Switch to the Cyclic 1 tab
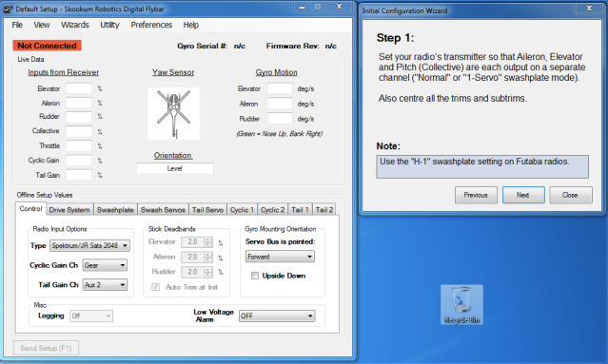 [242, 209]
